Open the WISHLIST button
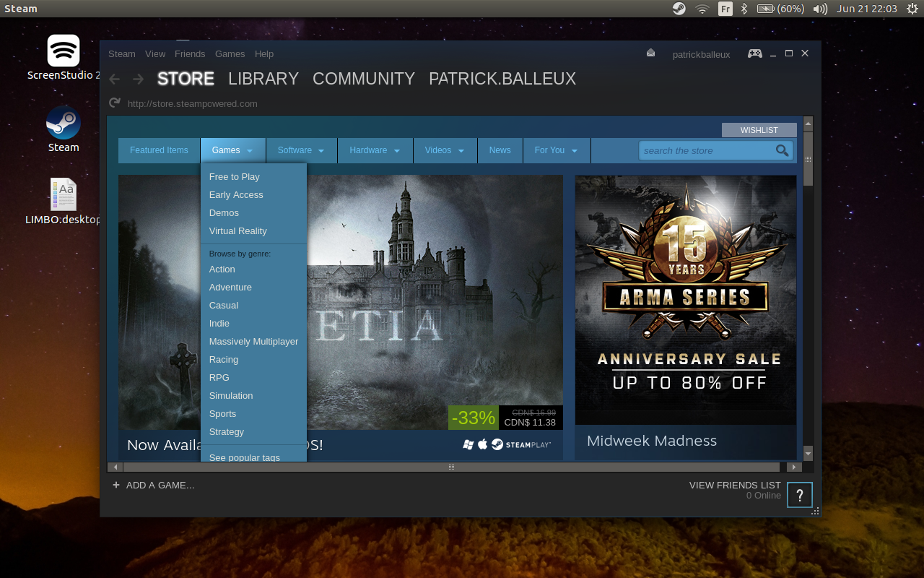 pyautogui.click(x=759, y=130)
